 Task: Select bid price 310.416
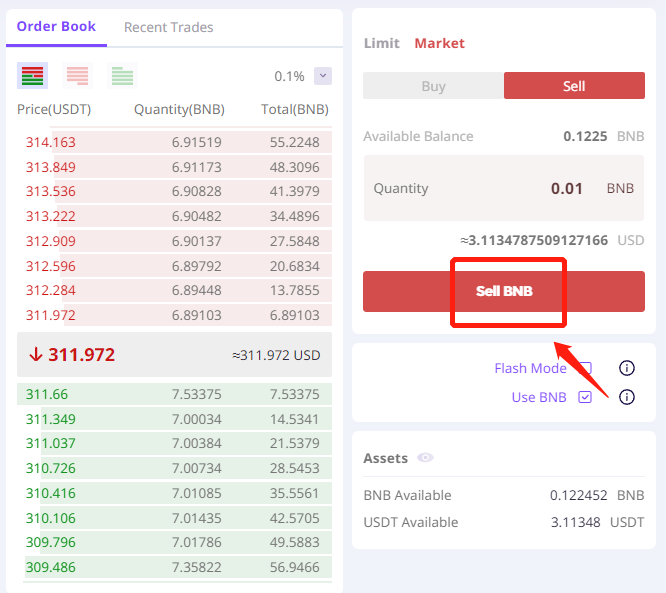pyautogui.click(x=51, y=493)
